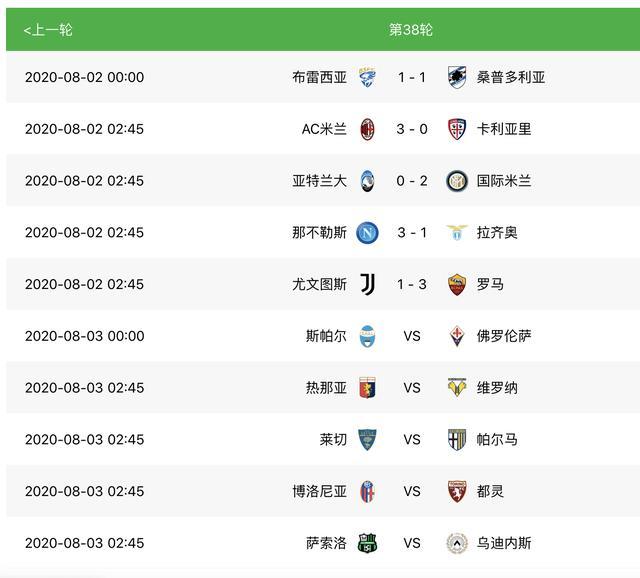Click the AC Milan (AC米兰) crest

point(368,129)
